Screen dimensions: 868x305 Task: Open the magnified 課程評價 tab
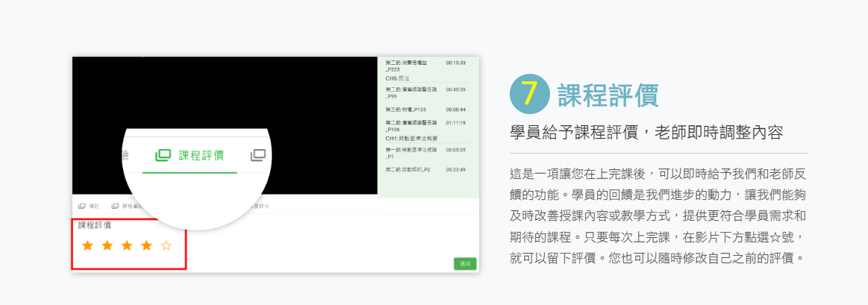(x=190, y=155)
